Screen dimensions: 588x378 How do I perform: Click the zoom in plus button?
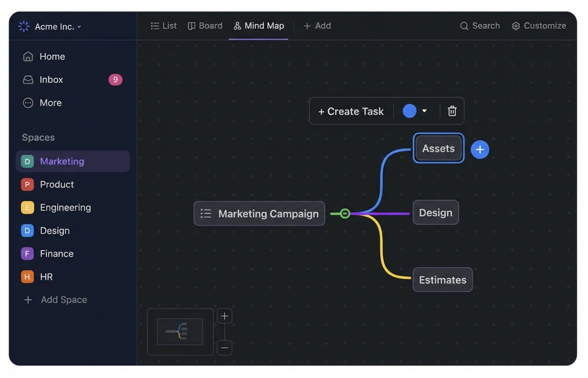tap(224, 316)
